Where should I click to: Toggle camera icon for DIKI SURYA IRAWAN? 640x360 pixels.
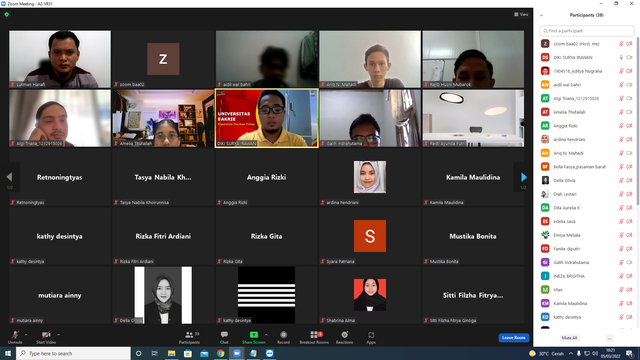[629, 58]
